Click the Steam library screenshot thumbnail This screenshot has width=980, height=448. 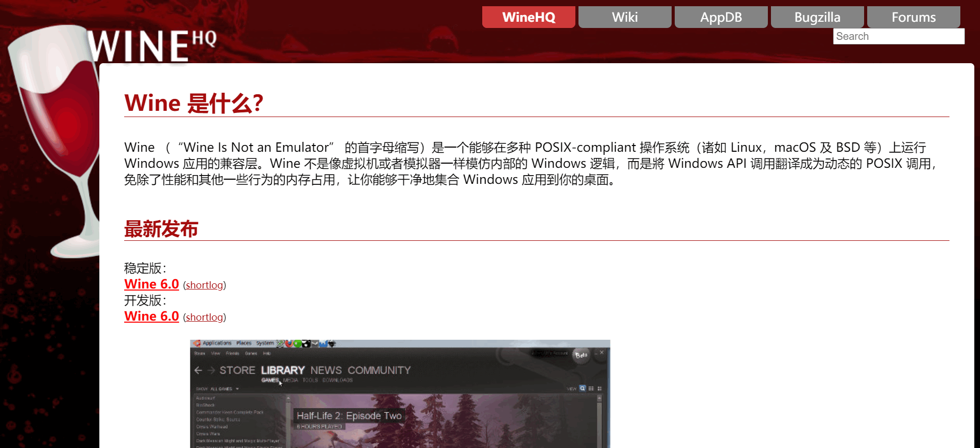pos(400,394)
